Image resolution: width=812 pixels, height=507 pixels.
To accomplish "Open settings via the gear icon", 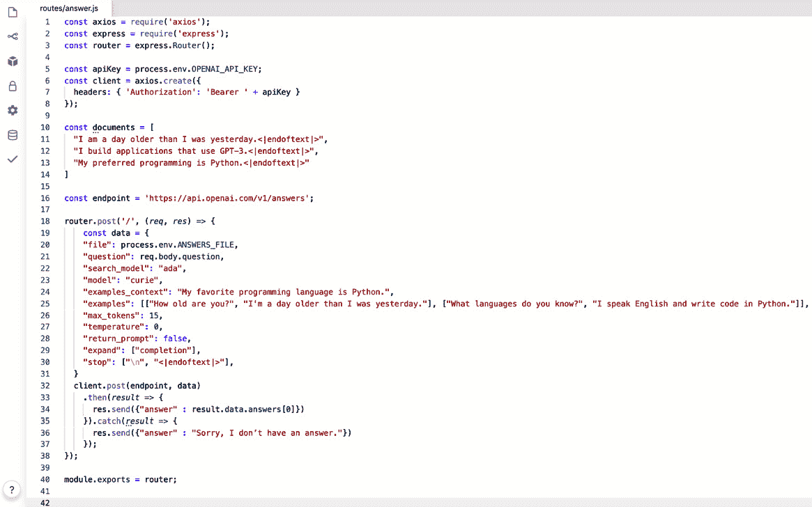I will [10, 110].
